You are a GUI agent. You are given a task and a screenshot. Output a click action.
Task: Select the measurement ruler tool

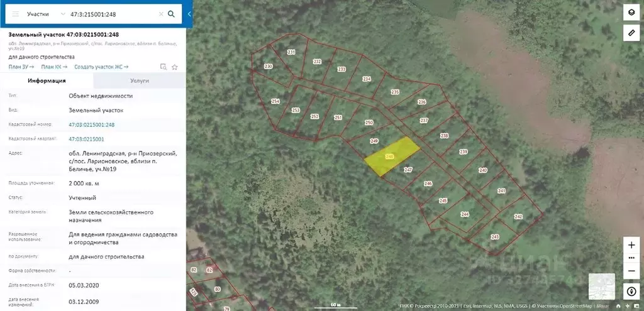(x=631, y=32)
